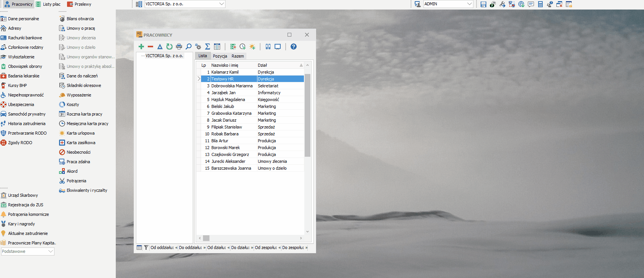Click the sigma summation icon
644x278 pixels.
pyautogui.click(x=208, y=47)
